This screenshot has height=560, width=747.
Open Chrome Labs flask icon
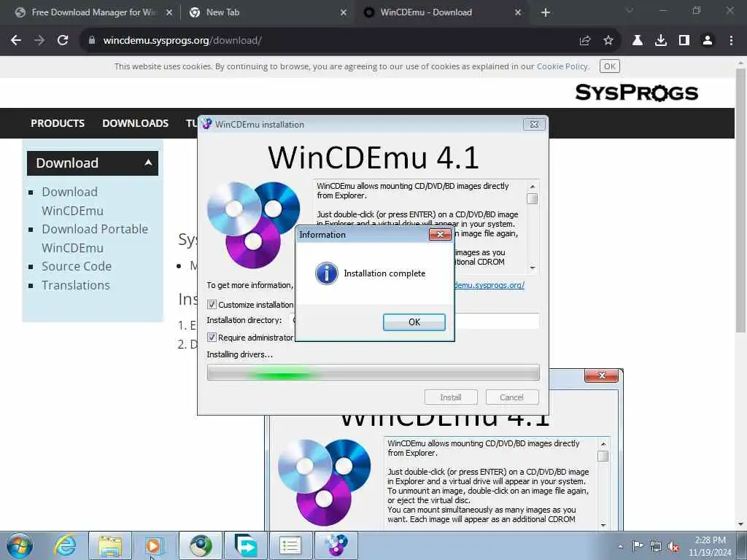point(638,41)
